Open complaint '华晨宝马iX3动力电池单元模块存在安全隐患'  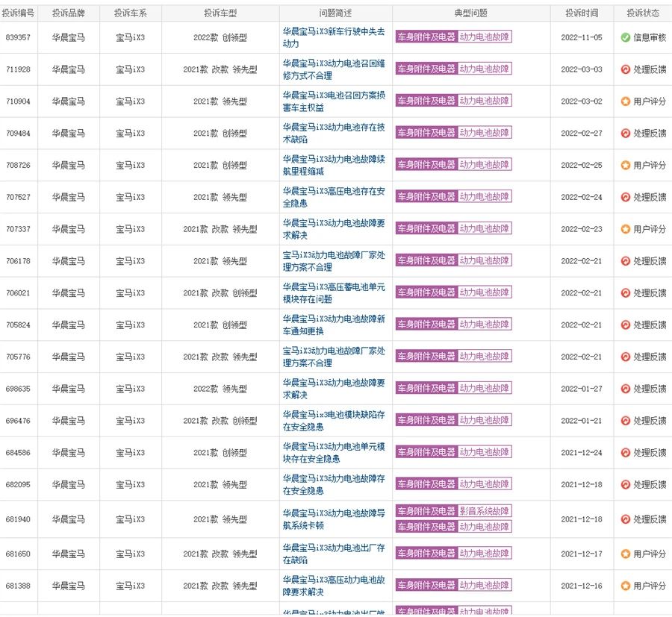(334, 453)
